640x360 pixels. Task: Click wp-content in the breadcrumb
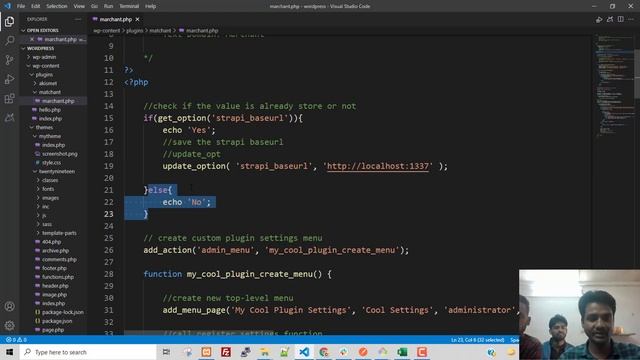point(106,31)
